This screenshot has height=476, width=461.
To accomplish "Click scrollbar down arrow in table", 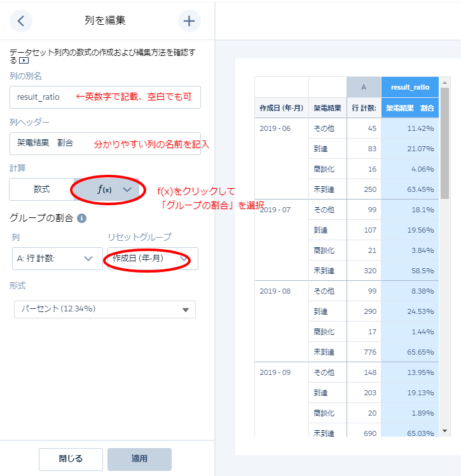I will [x=444, y=431].
